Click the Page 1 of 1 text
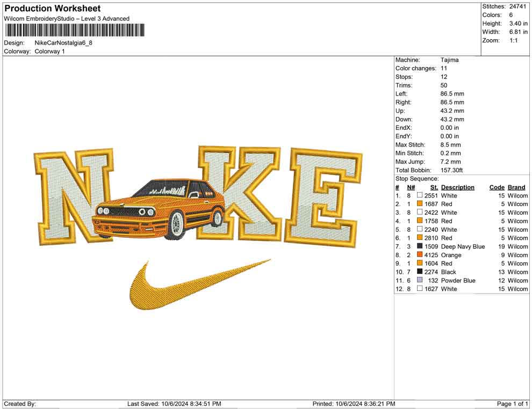 click(512, 404)
